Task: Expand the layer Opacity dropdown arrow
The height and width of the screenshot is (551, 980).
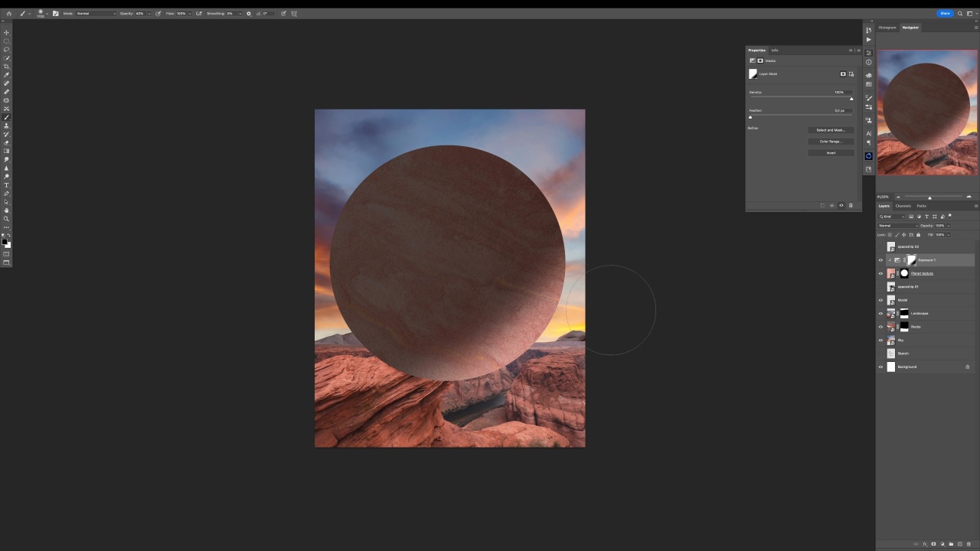Action: 948,226
